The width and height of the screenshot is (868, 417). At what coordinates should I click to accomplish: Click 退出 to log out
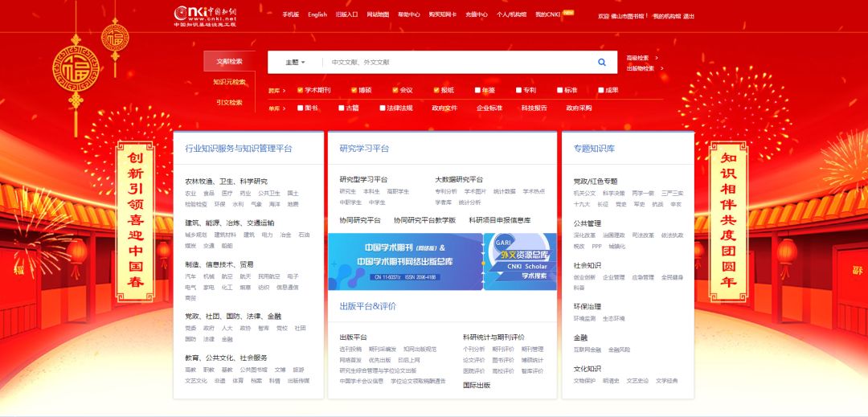[689, 16]
